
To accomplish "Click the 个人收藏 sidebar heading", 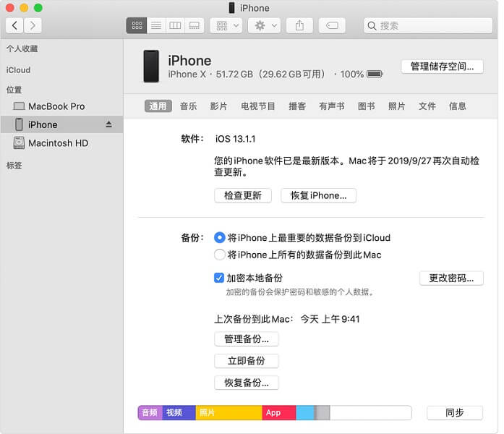I will pyautogui.click(x=22, y=49).
